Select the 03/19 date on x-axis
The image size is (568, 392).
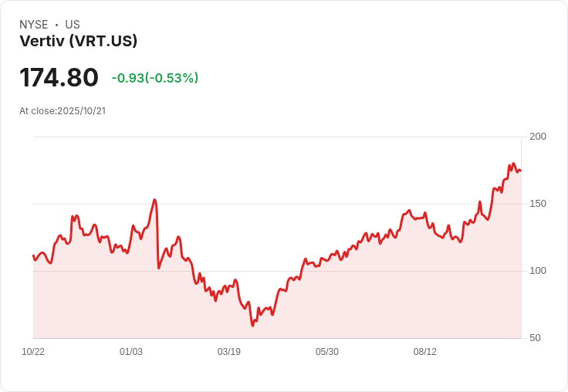point(229,352)
